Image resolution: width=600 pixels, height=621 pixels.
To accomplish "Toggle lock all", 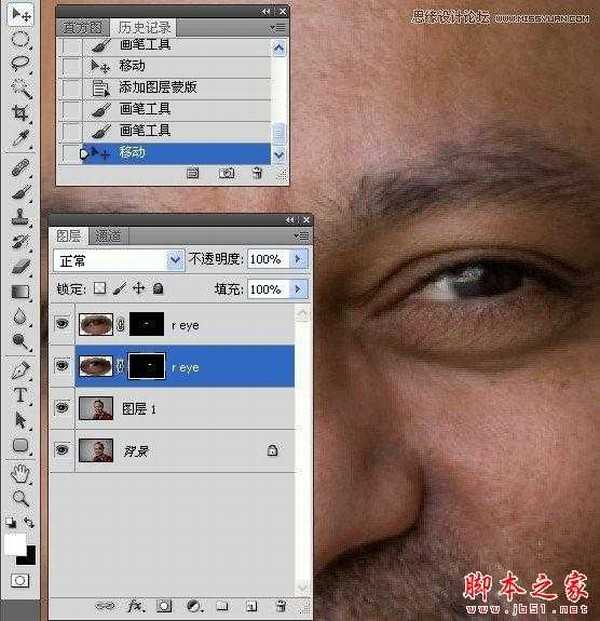I will (x=158, y=288).
